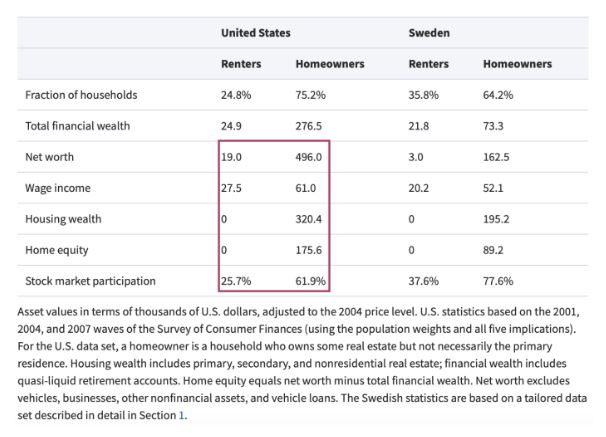Screen dimensions: 606x437
Task: Open the Section 1 link in footnote
Action: pos(182,414)
